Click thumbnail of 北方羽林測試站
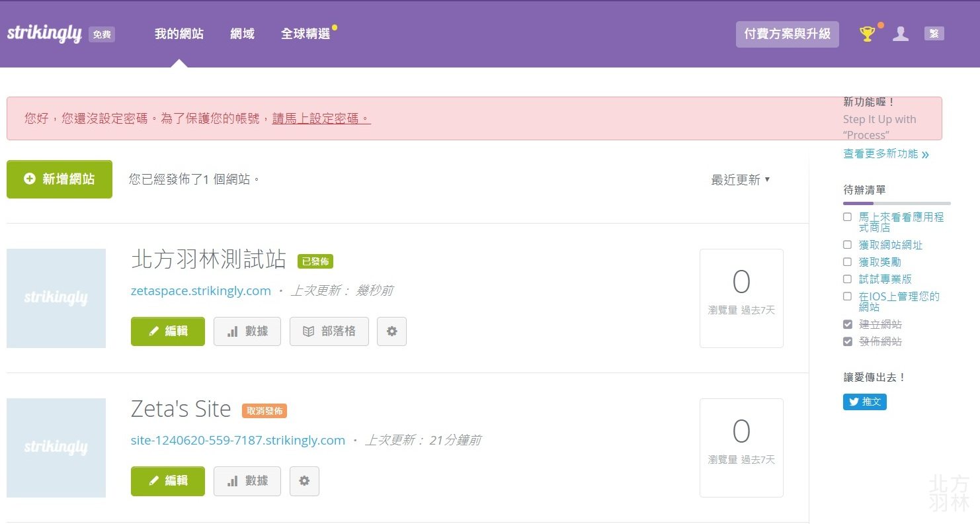Image resolution: width=980 pixels, height=524 pixels. click(56, 298)
